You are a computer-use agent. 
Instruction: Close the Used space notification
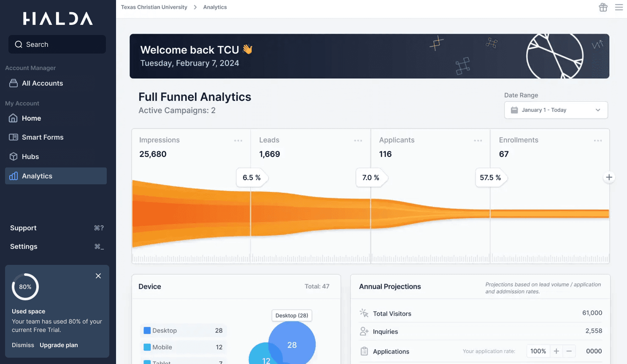[x=98, y=276]
